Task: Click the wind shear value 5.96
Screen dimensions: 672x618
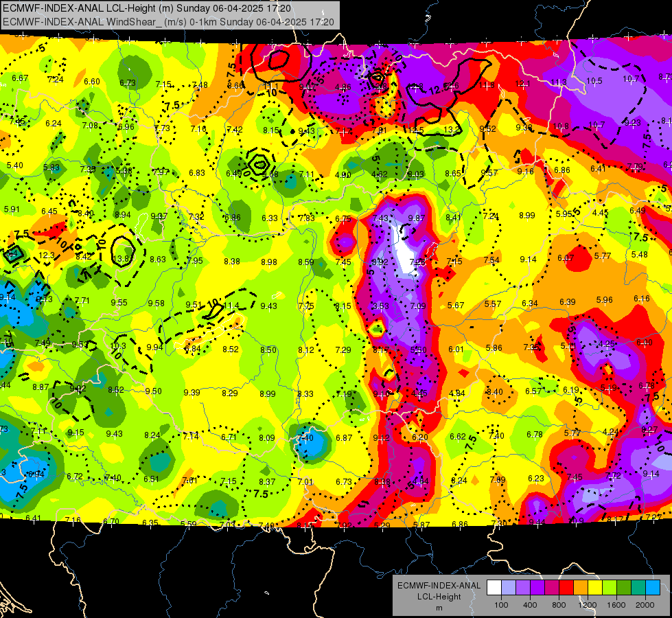Action: coord(604,300)
